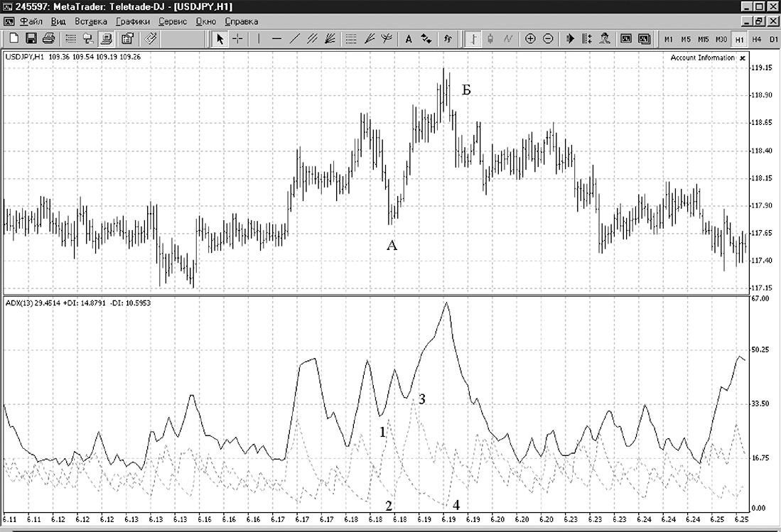Enable chart auto-scroll arrow icon
The image size is (781, 532).
pyautogui.click(x=571, y=38)
